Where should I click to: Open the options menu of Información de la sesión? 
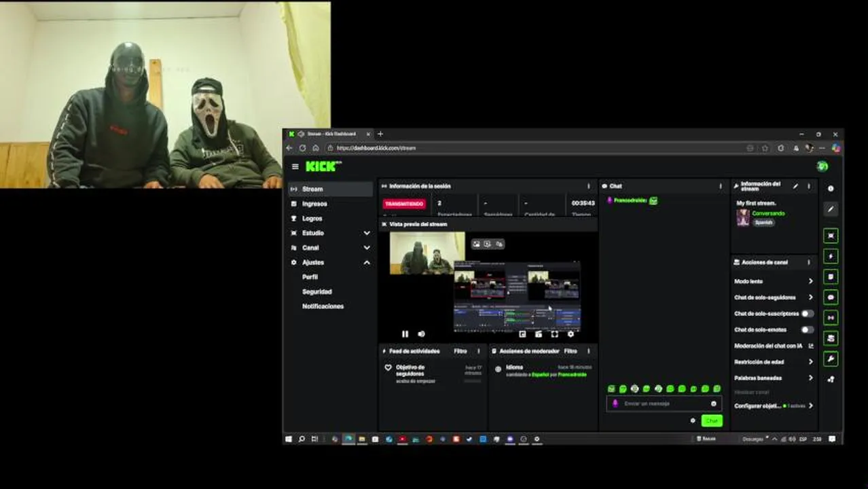coord(588,186)
